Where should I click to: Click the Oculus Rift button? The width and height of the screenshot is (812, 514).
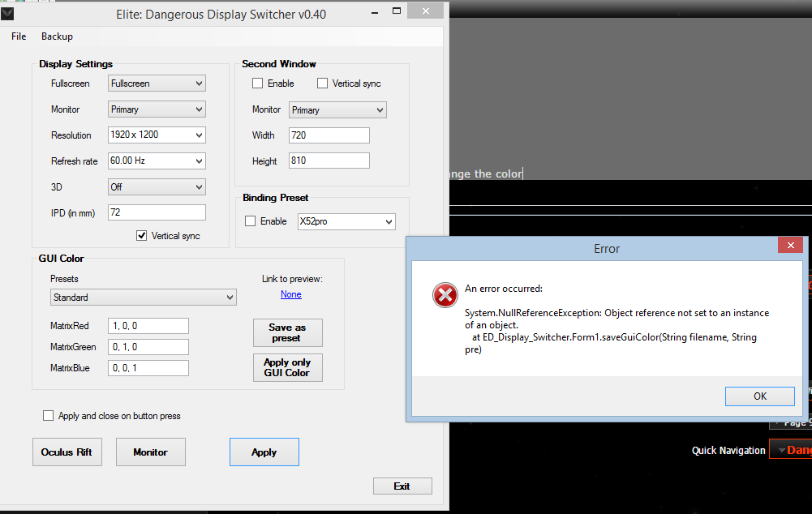click(x=67, y=452)
